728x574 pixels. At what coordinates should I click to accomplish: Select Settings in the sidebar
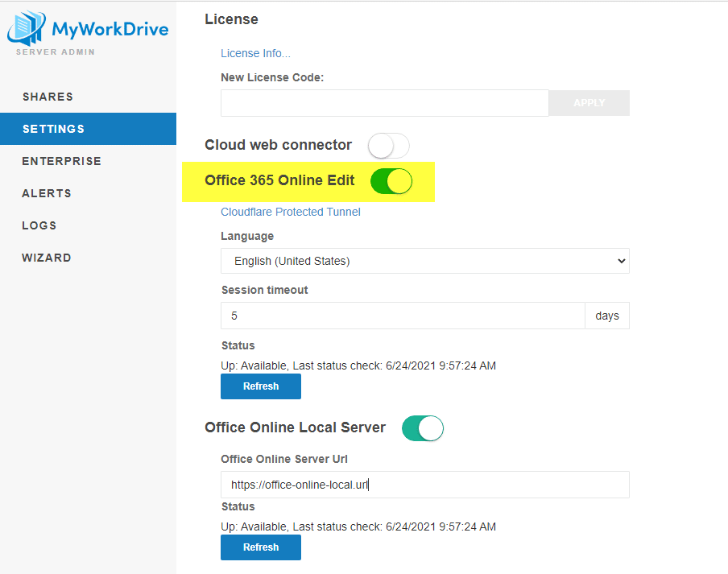click(53, 129)
